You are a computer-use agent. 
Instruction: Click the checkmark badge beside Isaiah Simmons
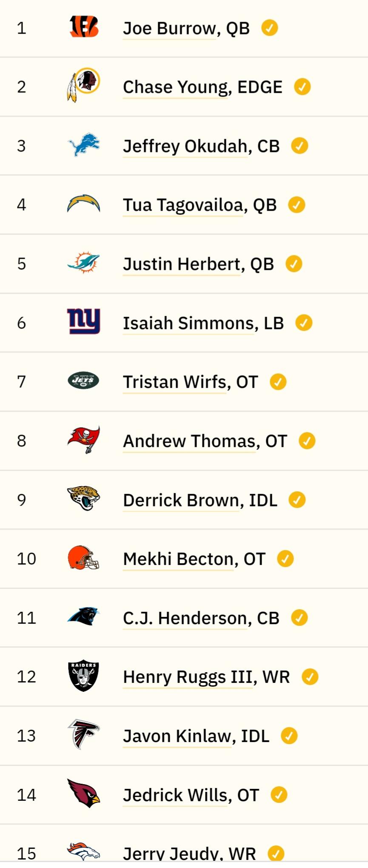point(304,323)
